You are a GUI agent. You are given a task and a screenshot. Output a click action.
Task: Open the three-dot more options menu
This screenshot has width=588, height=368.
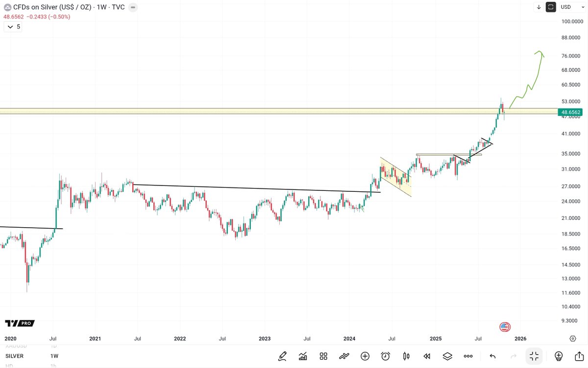tap(468, 356)
